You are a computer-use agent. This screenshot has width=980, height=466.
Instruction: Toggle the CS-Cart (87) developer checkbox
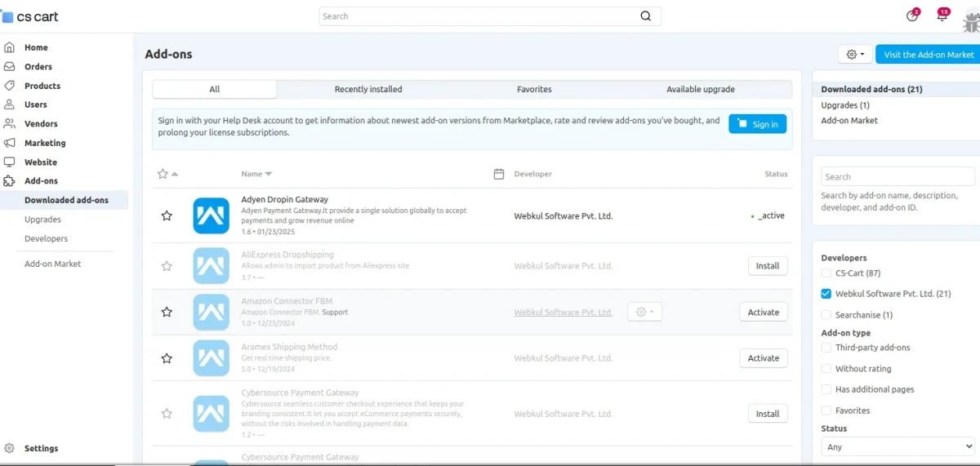(x=826, y=273)
